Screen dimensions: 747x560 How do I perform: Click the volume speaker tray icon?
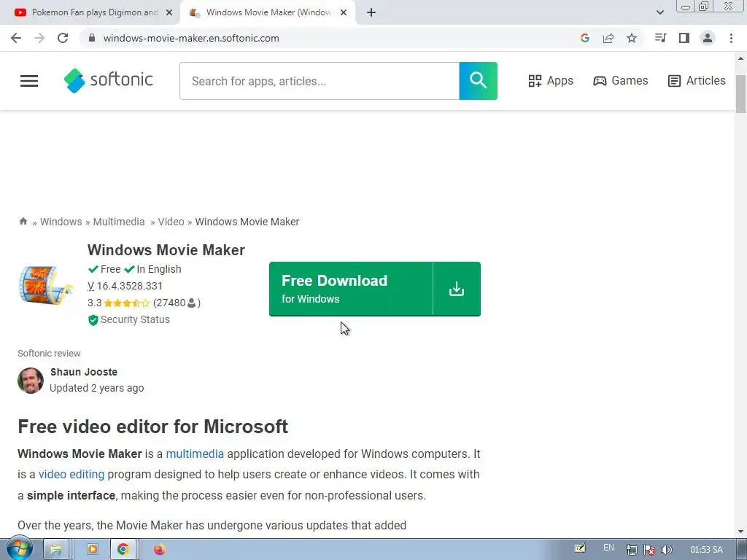coord(667,550)
